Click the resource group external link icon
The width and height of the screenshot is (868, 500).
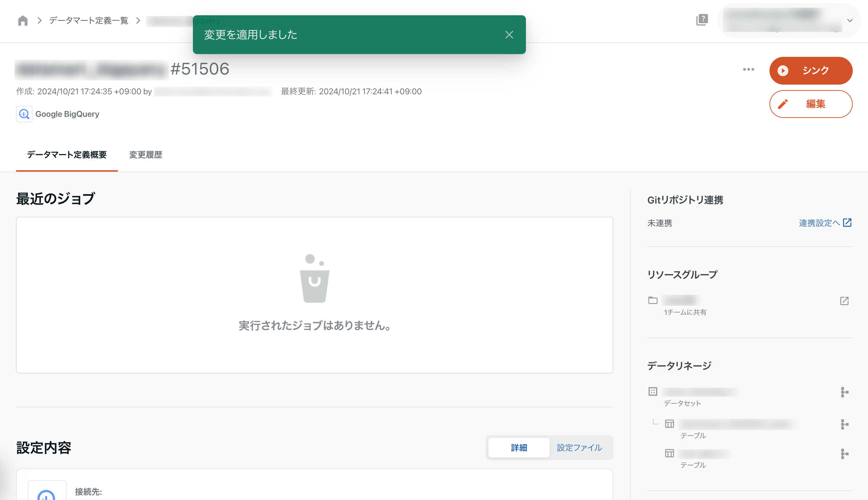[x=845, y=301]
